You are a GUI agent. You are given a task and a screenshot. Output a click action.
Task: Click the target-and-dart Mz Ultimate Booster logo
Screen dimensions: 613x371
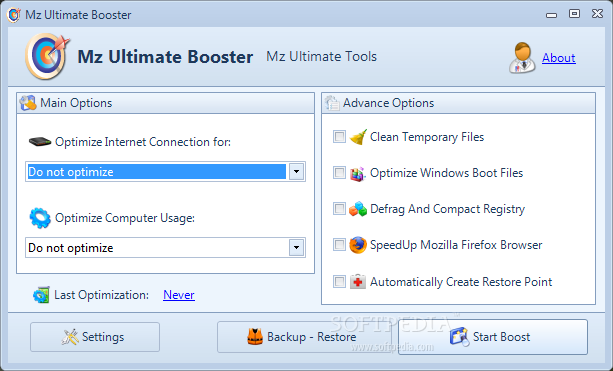pos(47,56)
